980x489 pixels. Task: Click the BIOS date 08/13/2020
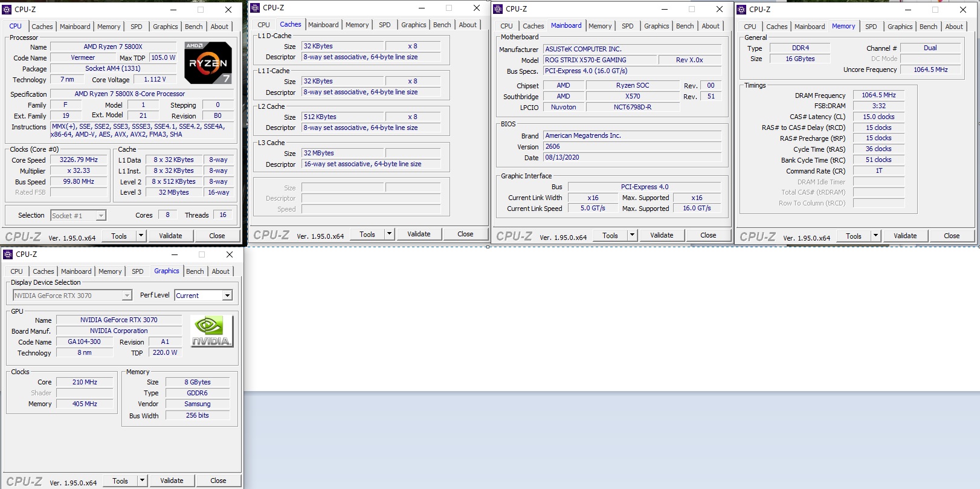(x=633, y=157)
